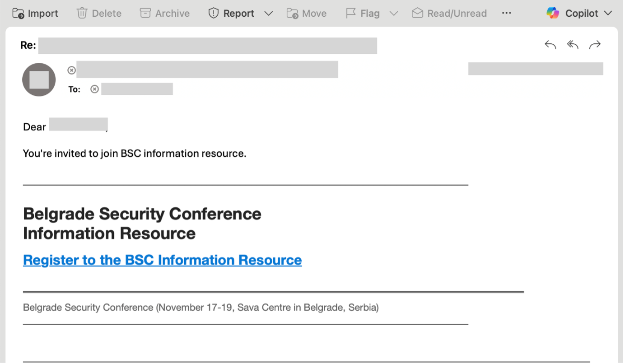This screenshot has height=364, width=625.
Task: Click the redacted recipient name after To:
Action: coord(137,89)
